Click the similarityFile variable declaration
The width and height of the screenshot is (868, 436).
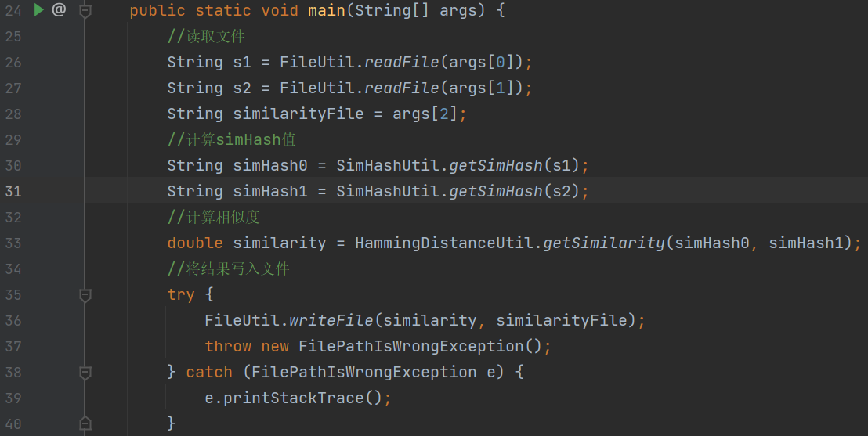coord(298,114)
